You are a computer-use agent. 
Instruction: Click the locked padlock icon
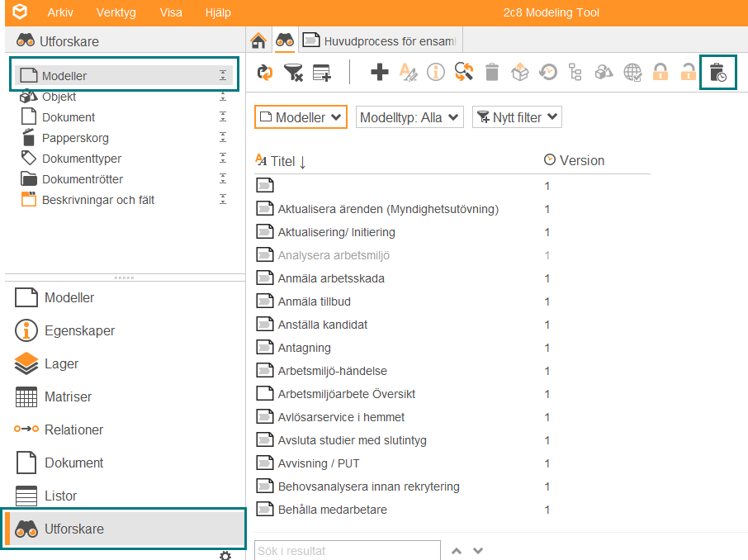[660, 72]
